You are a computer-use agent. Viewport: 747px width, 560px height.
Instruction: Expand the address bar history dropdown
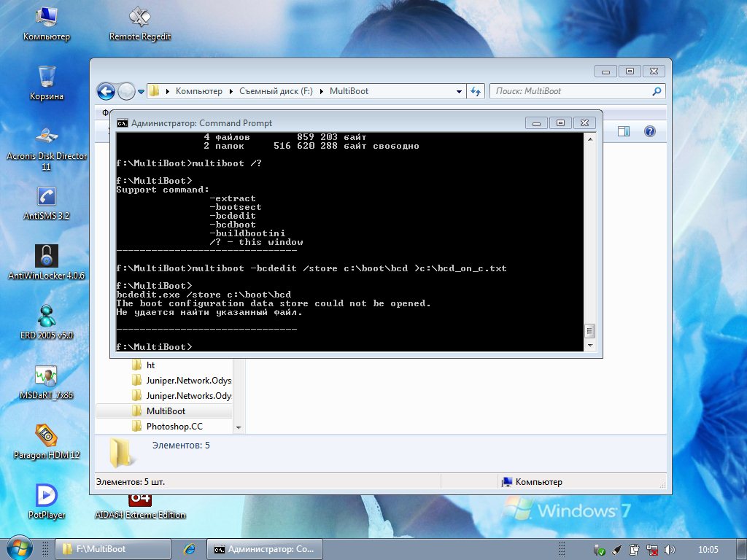tap(459, 92)
